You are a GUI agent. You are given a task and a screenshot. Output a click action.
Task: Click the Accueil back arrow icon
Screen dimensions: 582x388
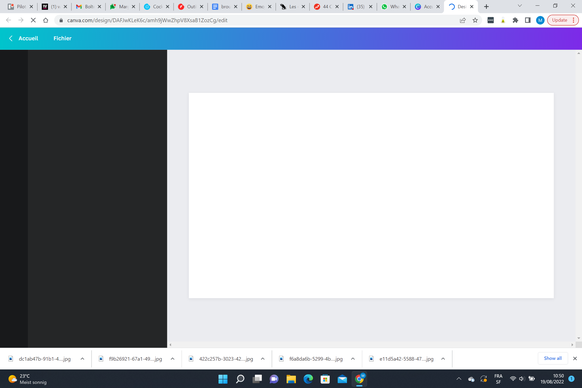point(11,38)
